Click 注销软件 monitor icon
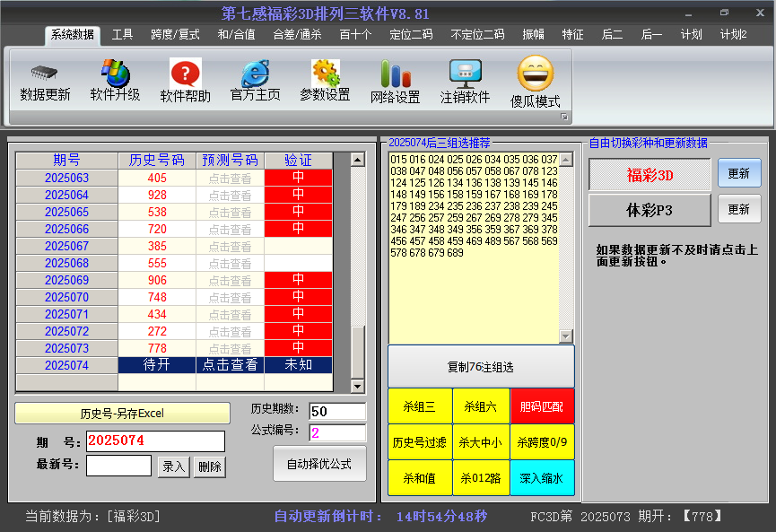The image size is (776, 532). click(x=466, y=74)
